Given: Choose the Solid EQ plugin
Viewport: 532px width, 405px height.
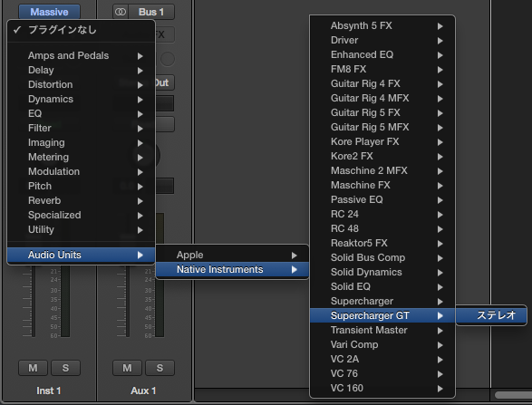Looking at the screenshot, I should [382, 286].
